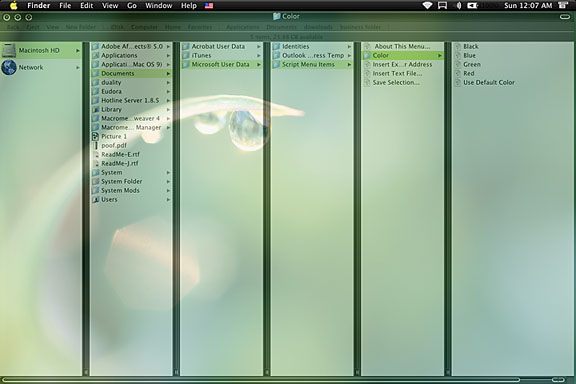Screen dimensions: 576x384
Task: Expand the Hotline Server 1.8.5 arrow
Action: tap(168, 101)
